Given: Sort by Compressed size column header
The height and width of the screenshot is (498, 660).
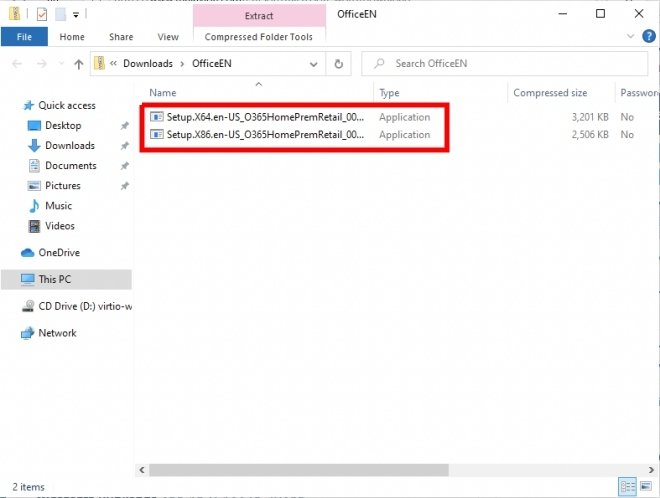Looking at the screenshot, I should click(550, 93).
